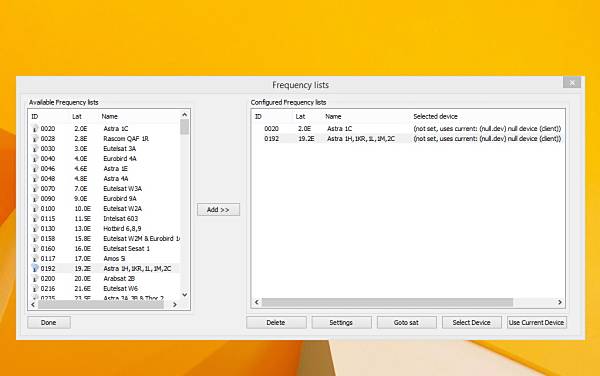Click satellite icon beside Eurobird 4A

(x=35, y=158)
